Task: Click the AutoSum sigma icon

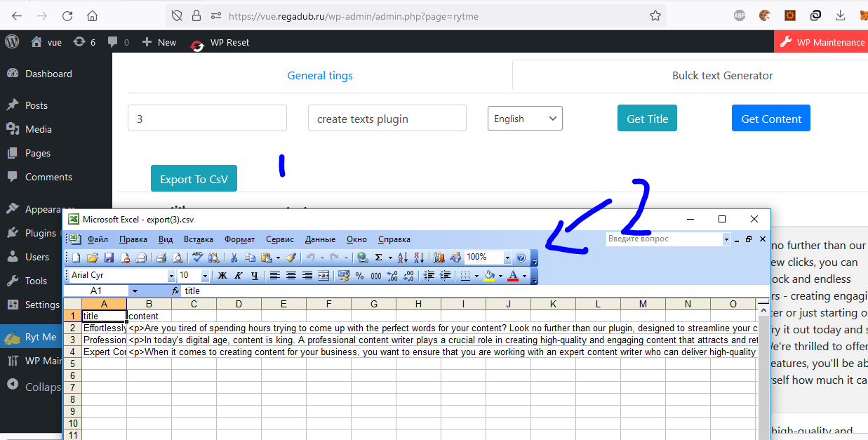Action: 378,258
